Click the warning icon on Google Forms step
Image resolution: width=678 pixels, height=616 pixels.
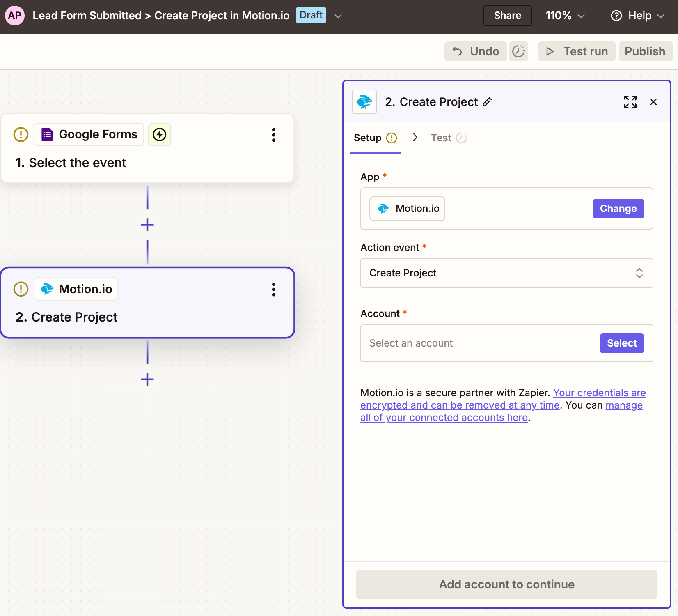pyautogui.click(x=21, y=134)
